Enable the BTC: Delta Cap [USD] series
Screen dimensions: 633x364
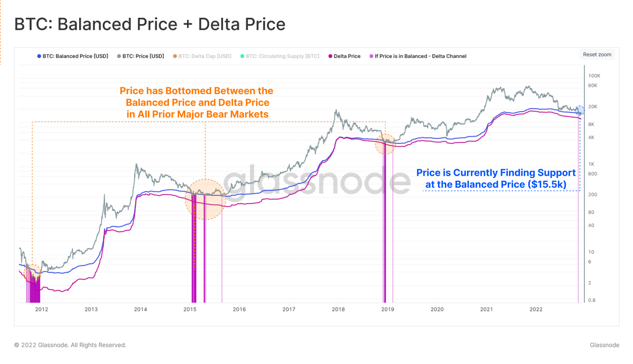[202, 56]
